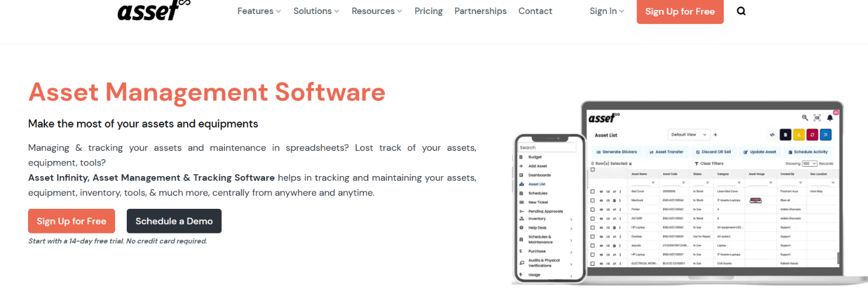This screenshot has width=868, height=303.
Task: Check the ELECTRICAL WORK row checkbox
Action: [x=593, y=264]
